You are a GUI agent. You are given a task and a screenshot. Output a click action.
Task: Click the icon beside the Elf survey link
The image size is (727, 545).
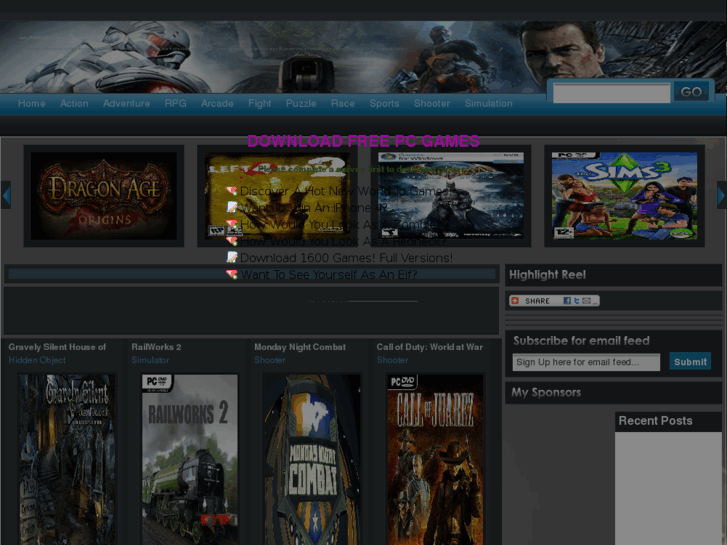click(x=232, y=274)
